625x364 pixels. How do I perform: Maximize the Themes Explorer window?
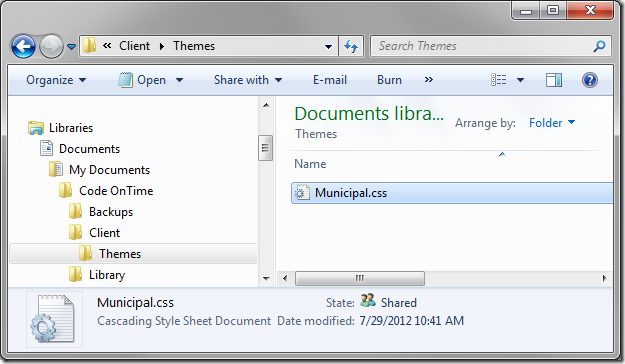tap(553, 11)
